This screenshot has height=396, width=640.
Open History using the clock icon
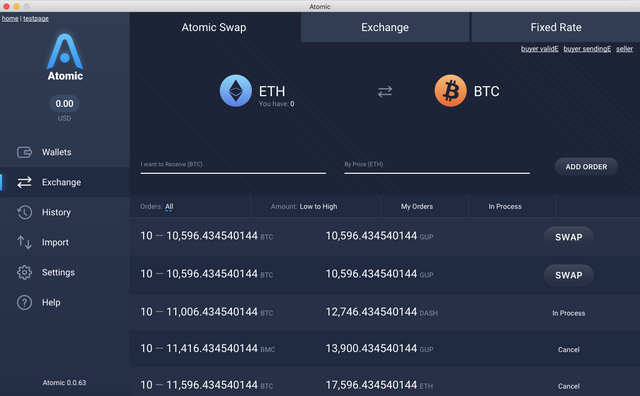point(24,212)
